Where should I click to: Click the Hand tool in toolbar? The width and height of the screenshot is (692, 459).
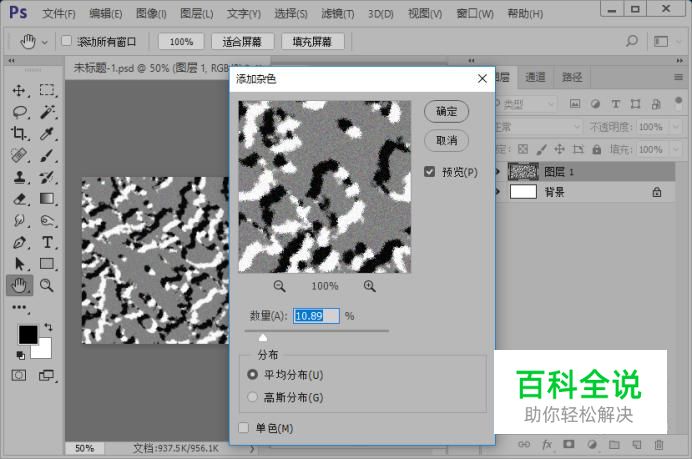coord(19,286)
